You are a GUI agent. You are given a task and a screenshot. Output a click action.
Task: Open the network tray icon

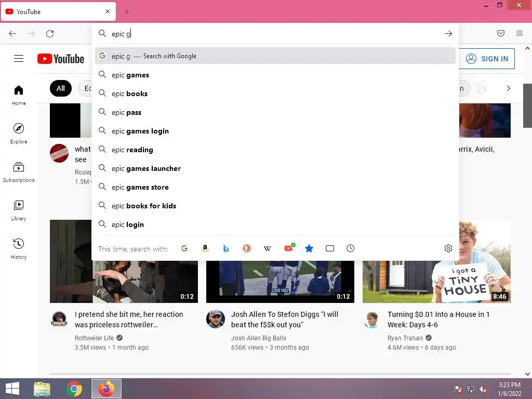(471, 389)
